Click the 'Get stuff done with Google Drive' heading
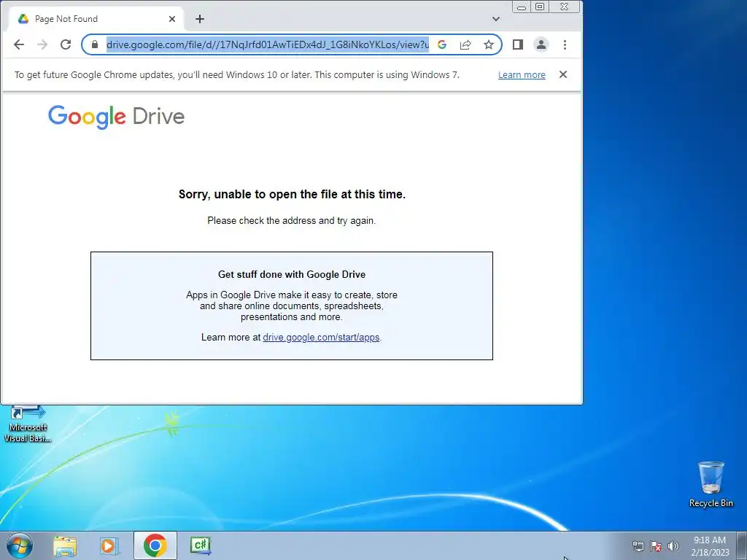The image size is (747, 560). (x=292, y=274)
